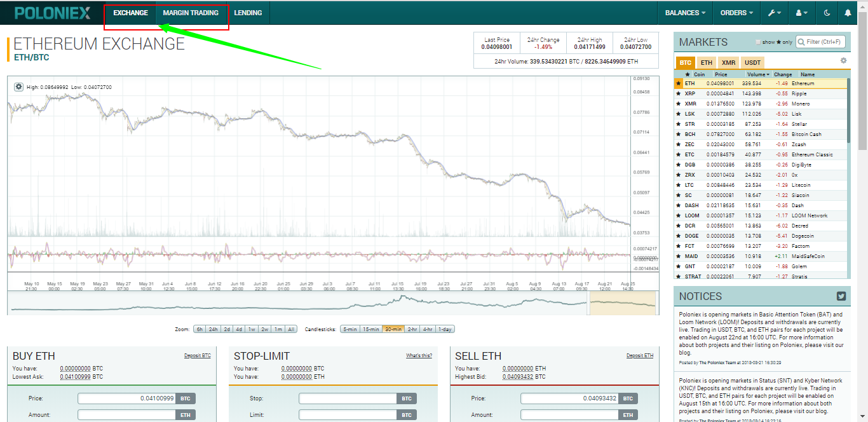Toggle favorite star for ETC market
Image resolution: width=868 pixels, height=422 pixels.
tap(679, 154)
